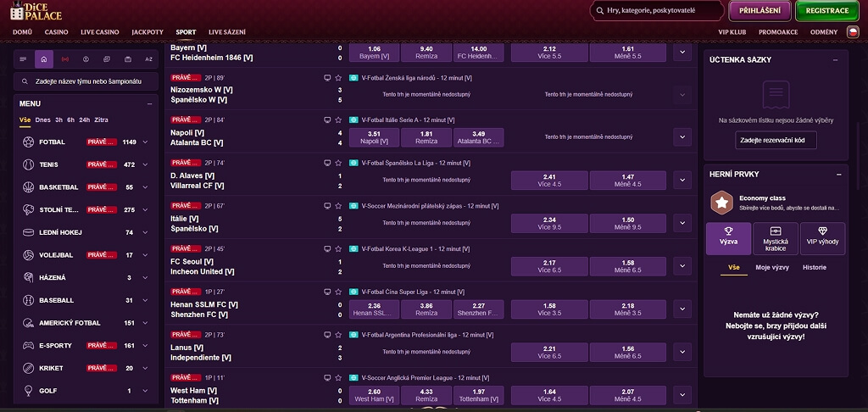The height and width of the screenshot is (412, 868).
Task: Open the Casino navigation item
Action: point(57,32)
